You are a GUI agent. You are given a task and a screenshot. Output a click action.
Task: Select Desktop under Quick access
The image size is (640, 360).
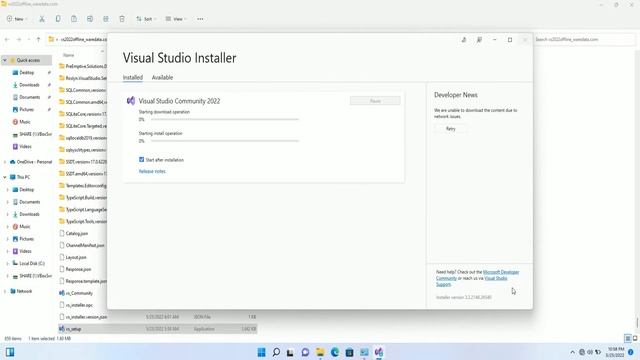point(27,73)
